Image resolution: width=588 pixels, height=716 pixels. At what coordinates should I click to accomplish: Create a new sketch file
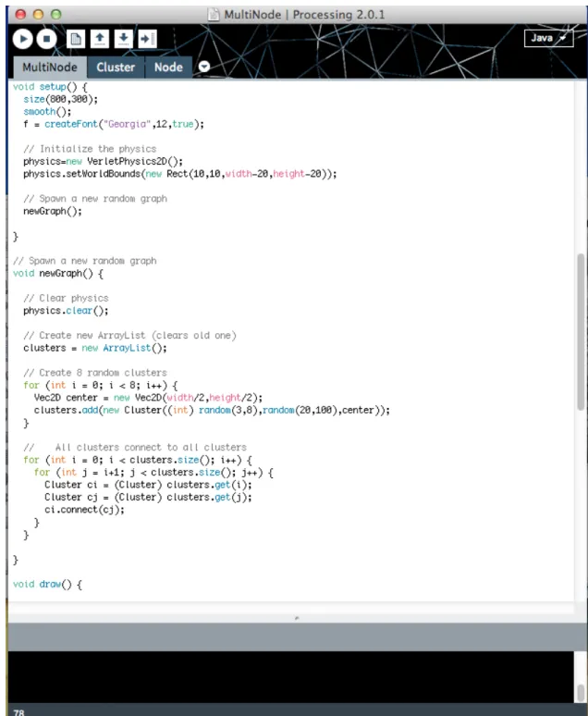pyautogui.click(x=76, y=39)
